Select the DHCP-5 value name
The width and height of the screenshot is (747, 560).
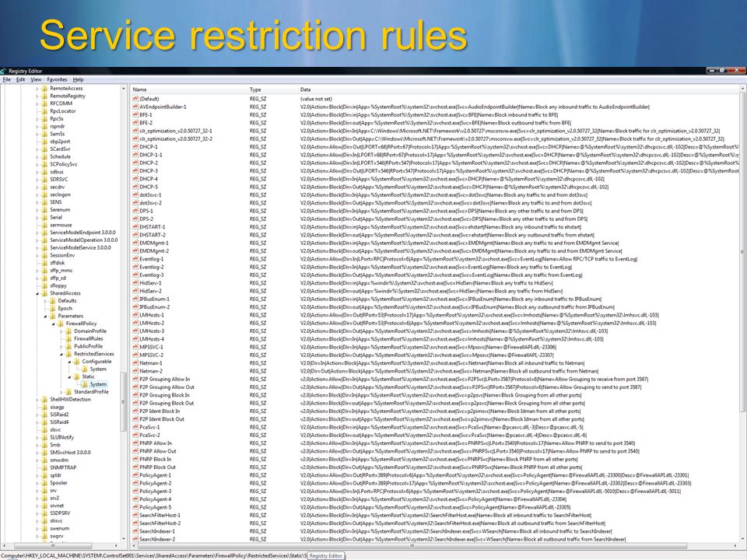point(149,187)
